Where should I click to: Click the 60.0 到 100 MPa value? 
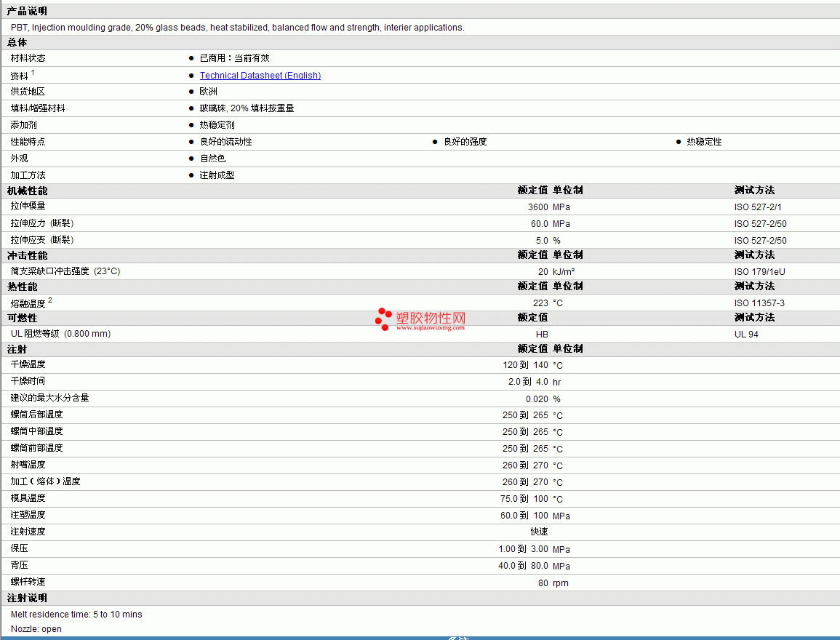tap(535, 515)
